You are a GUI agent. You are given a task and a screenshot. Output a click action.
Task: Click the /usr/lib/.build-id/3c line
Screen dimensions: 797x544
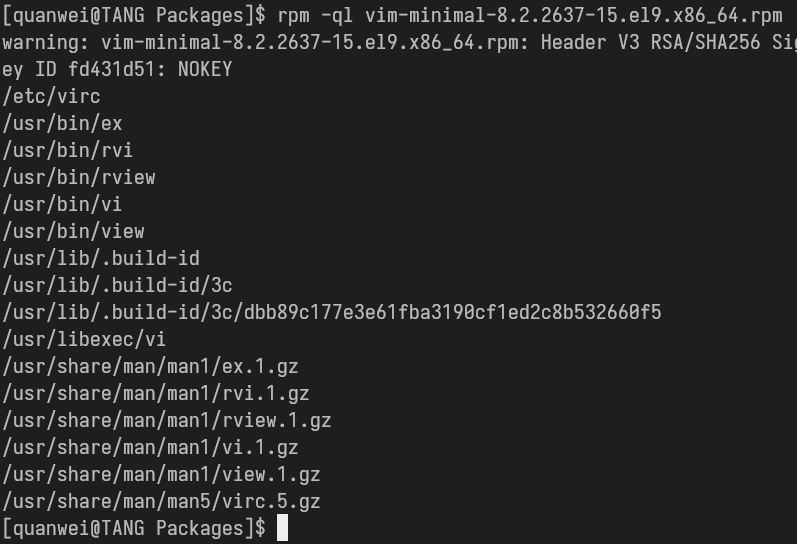click(x=117, y=285)
